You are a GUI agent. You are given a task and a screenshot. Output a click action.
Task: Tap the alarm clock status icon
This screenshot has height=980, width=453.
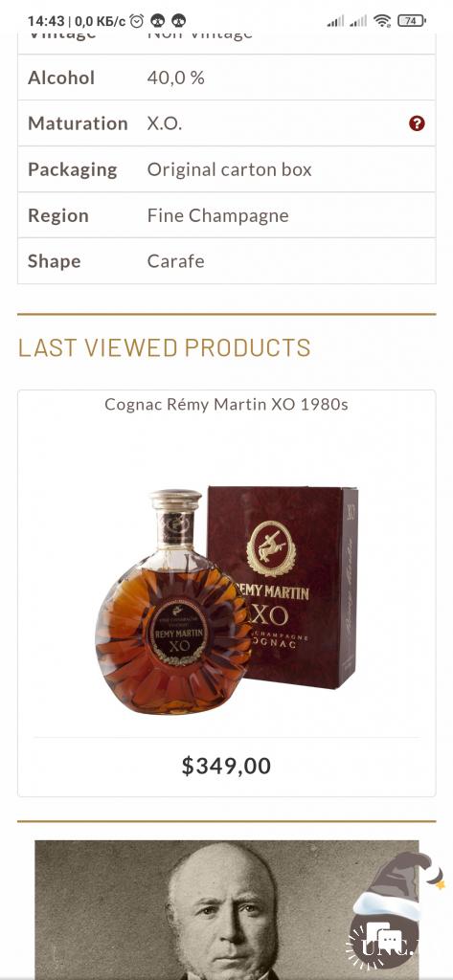(x=136, y=21)
